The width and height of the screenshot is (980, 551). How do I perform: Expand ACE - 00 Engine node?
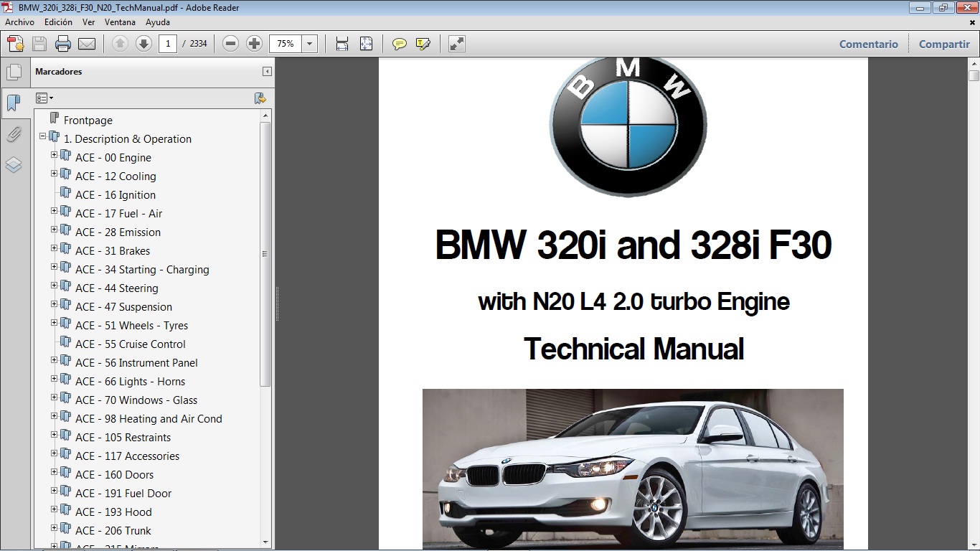(x=55, y=154)
